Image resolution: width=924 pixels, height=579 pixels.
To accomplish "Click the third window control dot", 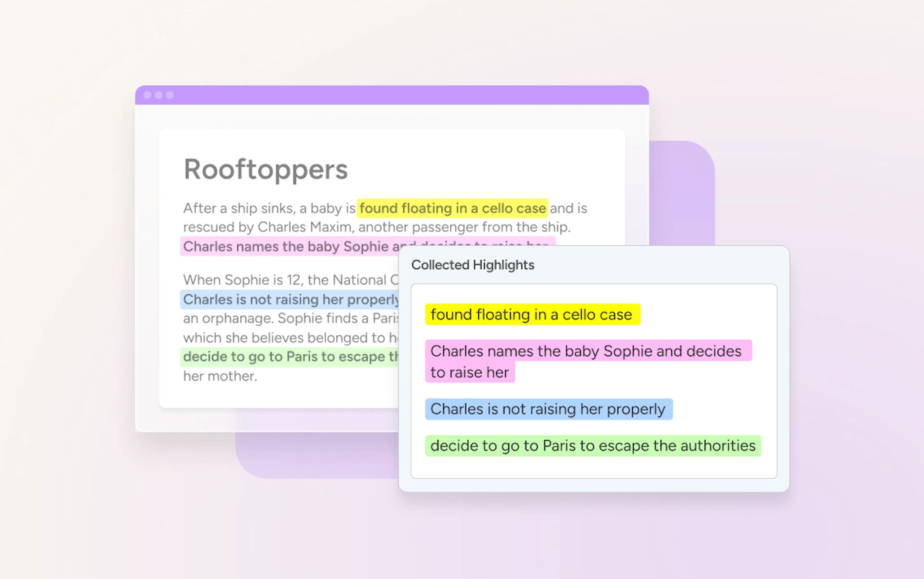I will click(170, 95).
